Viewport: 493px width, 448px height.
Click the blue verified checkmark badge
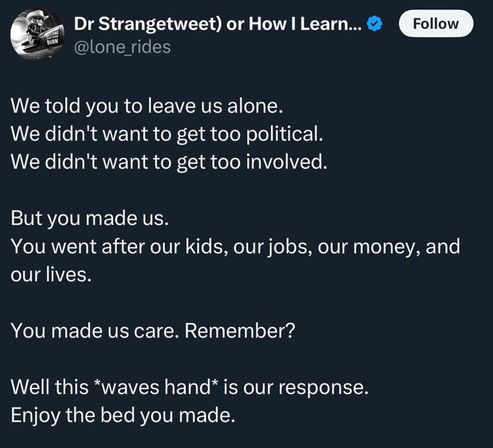374,24
